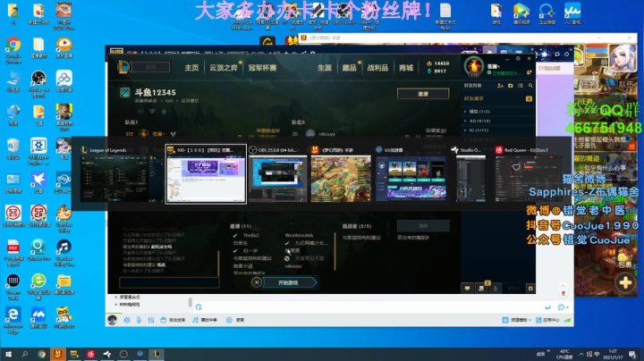
Task: Open 好友请求 with the 2 badge
Action: pos(498,98)
